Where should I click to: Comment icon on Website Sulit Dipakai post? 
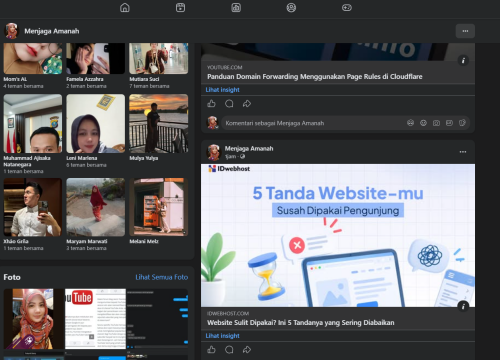229,350
